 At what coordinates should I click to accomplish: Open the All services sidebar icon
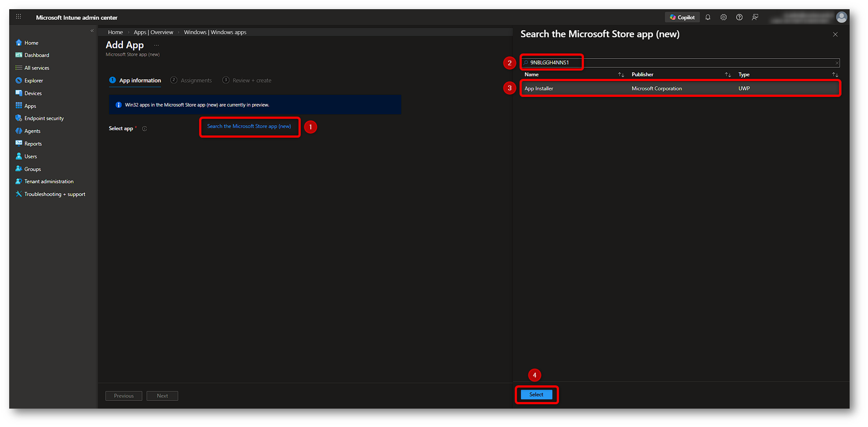coord(19,68)
